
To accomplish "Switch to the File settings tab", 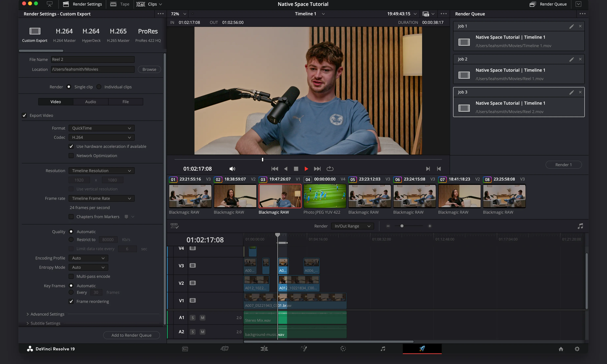I will coord(125,102).
